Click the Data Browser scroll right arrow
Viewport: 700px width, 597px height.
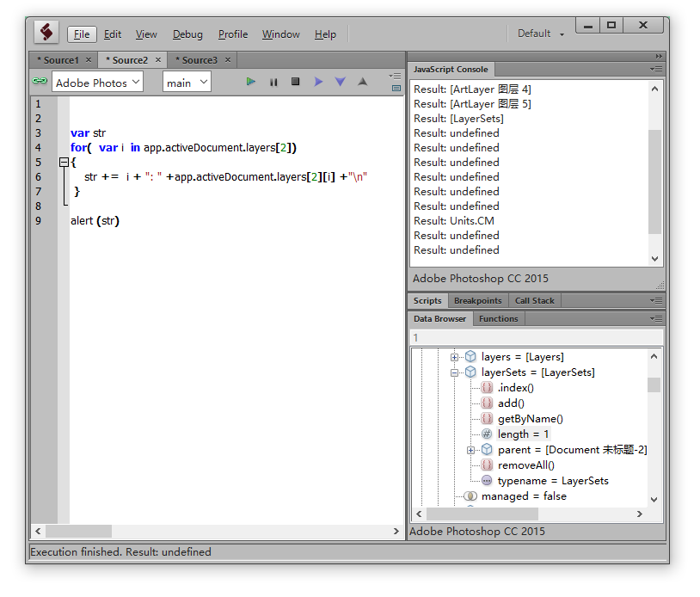click(639, 514)
